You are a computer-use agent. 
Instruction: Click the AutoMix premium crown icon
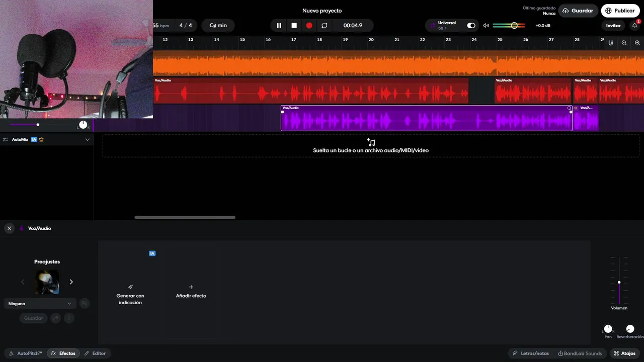coord(41,139)
